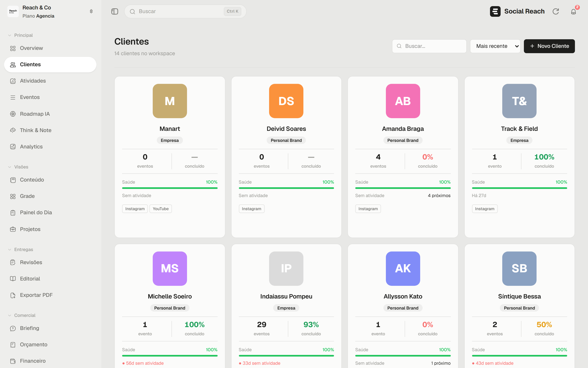Screen dimensions: 588x368
Task: Open the workspace switcher chevrons
Action: (x=91, y=11)
